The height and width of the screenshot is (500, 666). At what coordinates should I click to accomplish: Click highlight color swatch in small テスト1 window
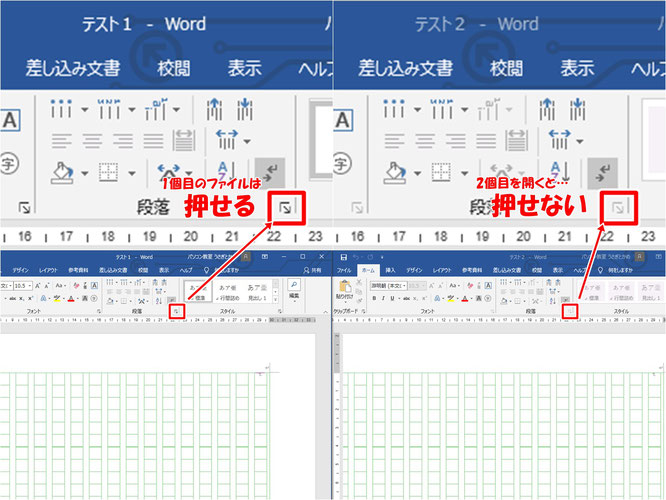57,299
